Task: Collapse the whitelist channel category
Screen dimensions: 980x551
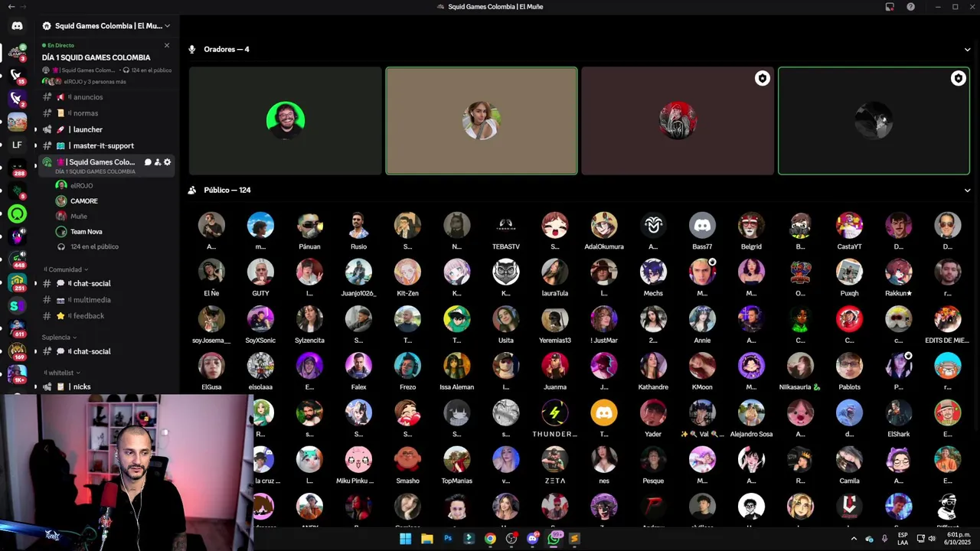Action: pos(61,373)
